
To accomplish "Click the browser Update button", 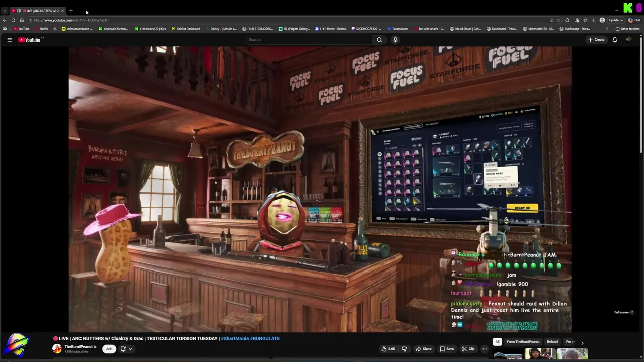I will 616,20.
